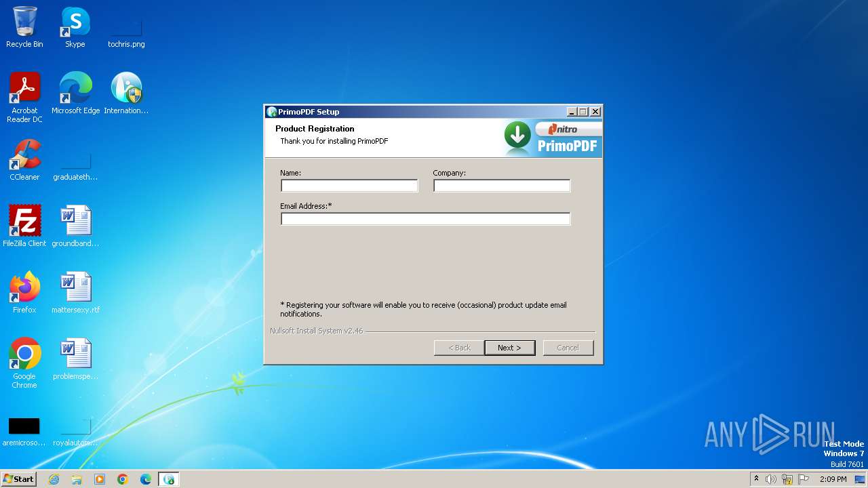Open the Action Center flag icon
The width and height of the screenshot is (868, 488).
pos(804,479)
